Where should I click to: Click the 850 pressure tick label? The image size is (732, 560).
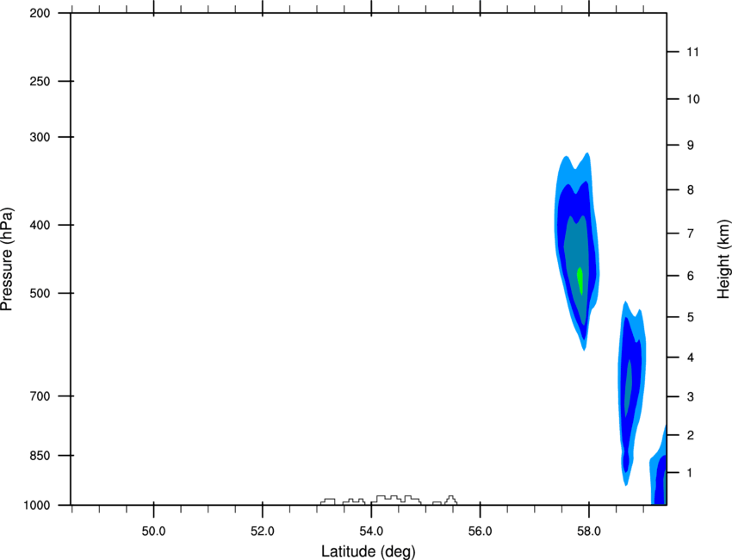[x=40, y=455]
